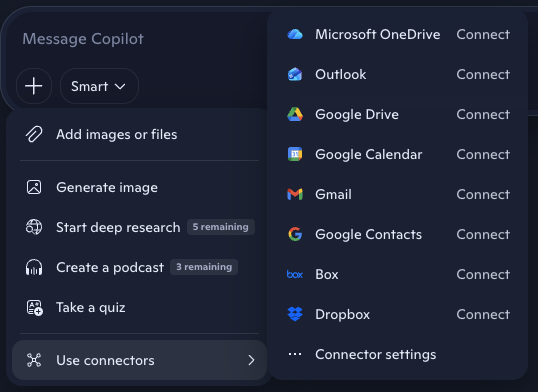Connect Google Calendar
This screenshot has width=538, height=392.
[483, 154]
